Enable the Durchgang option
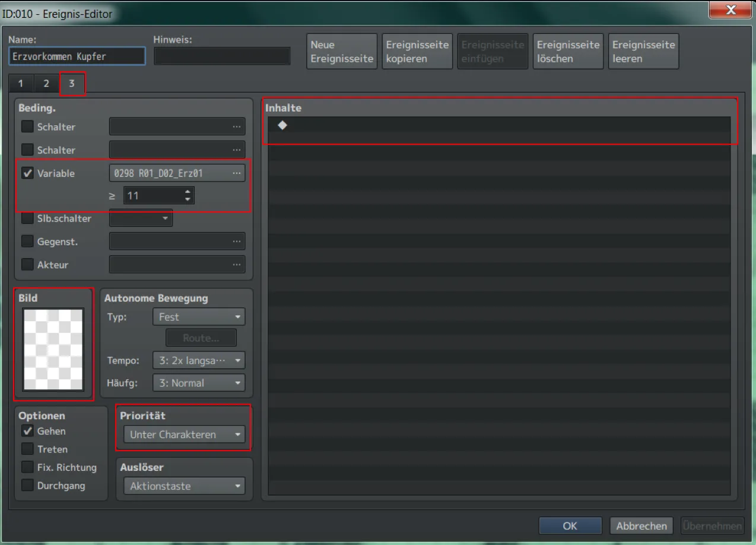 click(27, 486)
